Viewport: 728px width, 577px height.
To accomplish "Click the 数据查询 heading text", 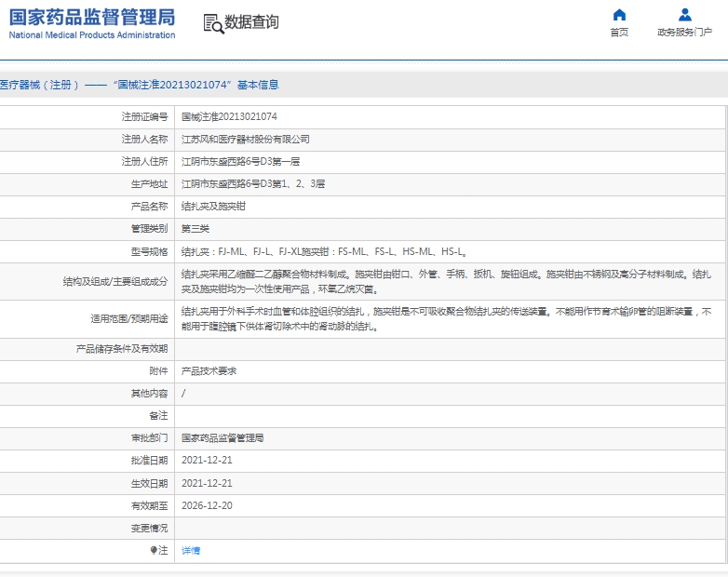I will tap(251, 21).
